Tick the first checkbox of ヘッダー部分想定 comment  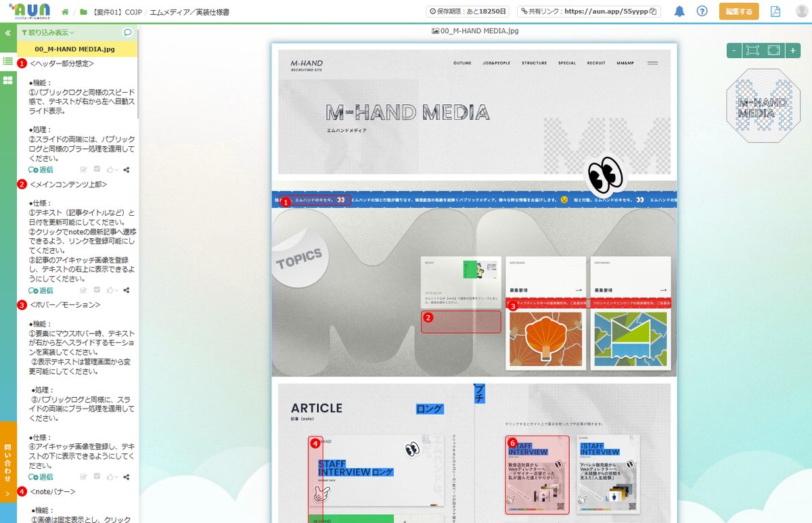(84, 170)
